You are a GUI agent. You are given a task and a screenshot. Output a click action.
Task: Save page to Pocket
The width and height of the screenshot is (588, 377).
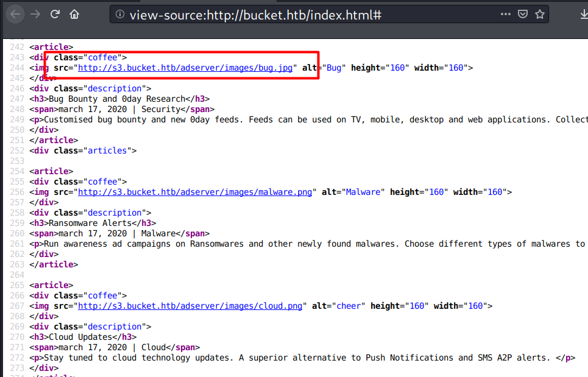coord(523,14)
